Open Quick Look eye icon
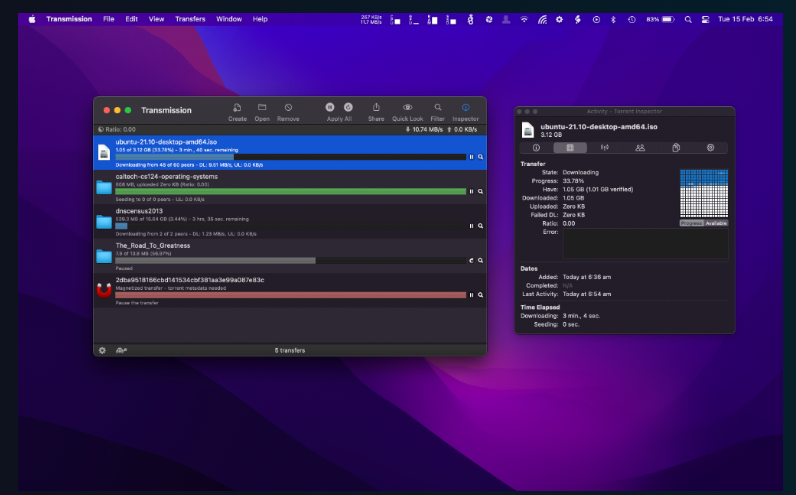The height and width of the screenshot is (495, 796). click(x=407, y=107)
